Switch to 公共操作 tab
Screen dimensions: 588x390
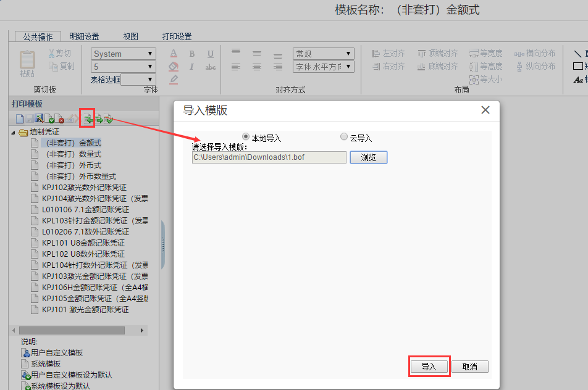[38, 36]
